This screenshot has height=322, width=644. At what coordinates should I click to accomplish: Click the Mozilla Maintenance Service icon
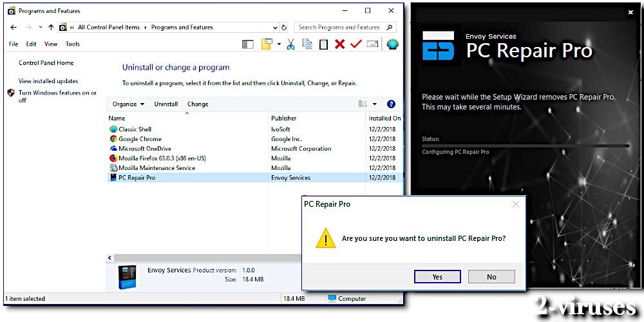(x=113, y=168)
